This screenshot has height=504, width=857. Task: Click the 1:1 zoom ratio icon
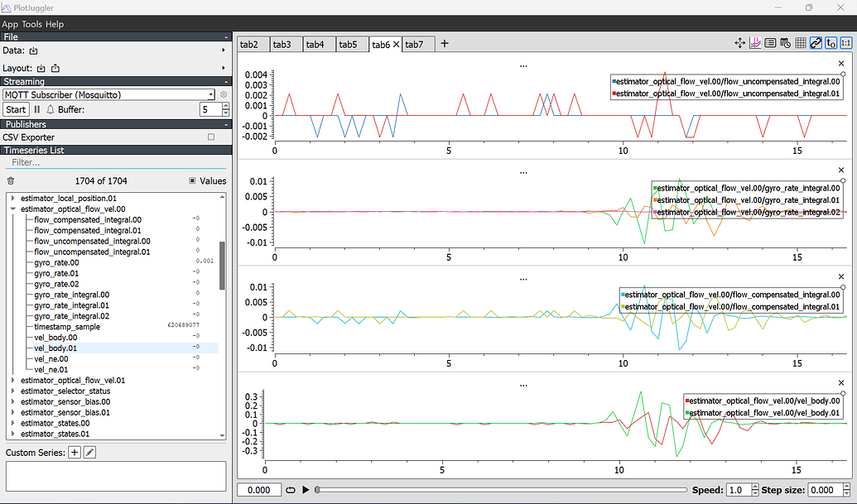(x=845, y=42)
